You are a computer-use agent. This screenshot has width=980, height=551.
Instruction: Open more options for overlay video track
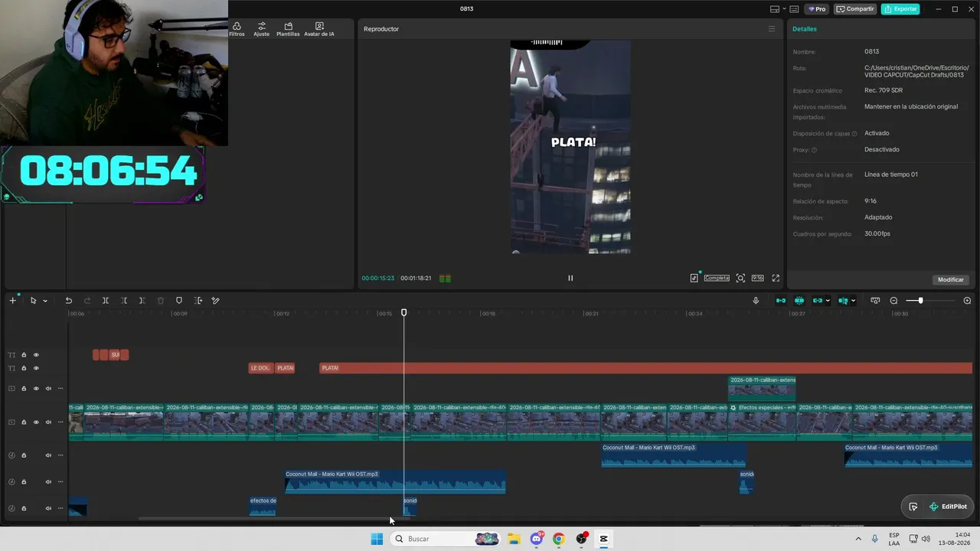pos(60,389)
